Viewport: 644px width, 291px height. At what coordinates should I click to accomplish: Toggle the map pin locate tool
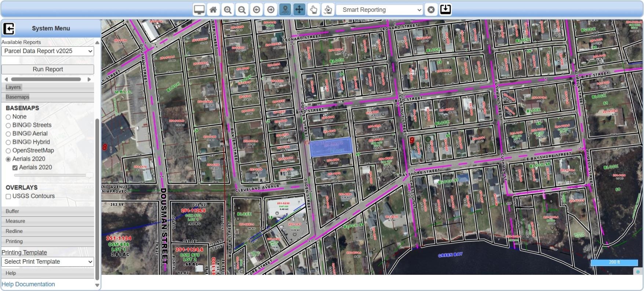[285, 10]
